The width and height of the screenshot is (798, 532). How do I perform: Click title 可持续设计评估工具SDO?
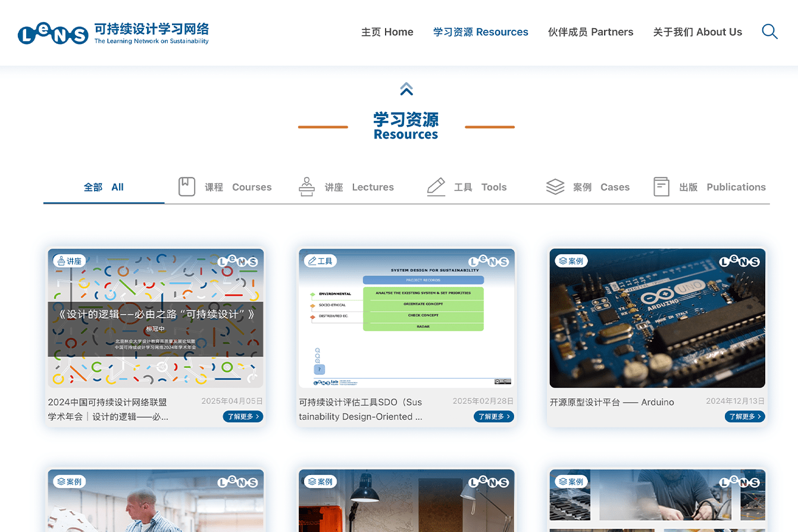[x=361, y=409]
